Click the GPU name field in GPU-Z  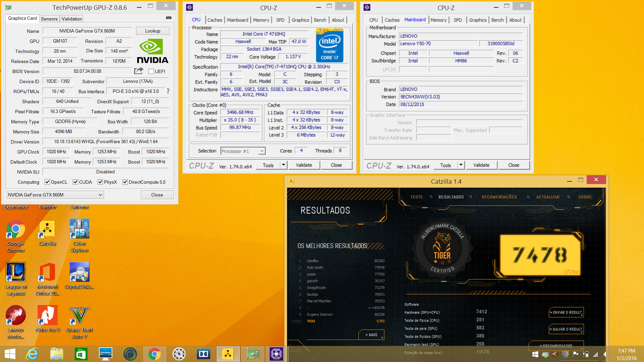[87, 31]
